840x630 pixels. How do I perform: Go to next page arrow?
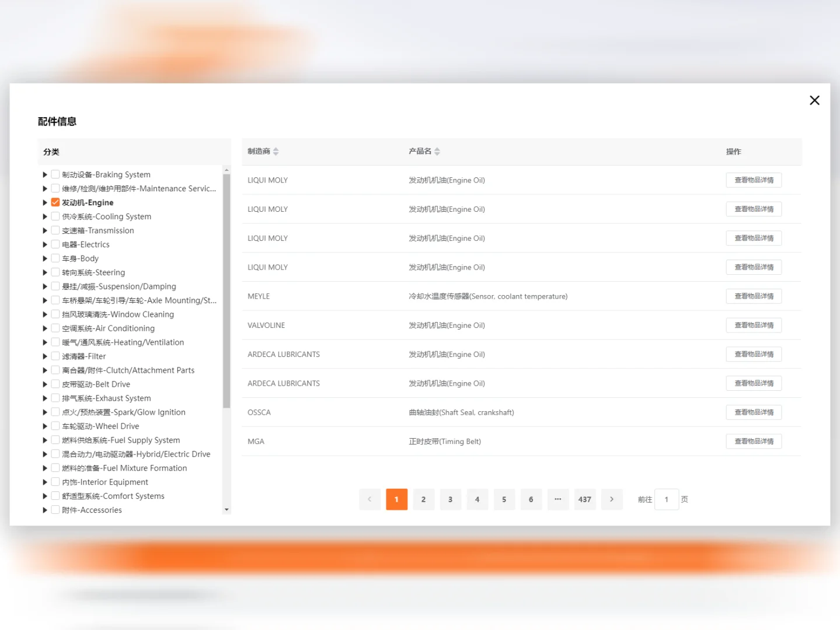pos(612,499)
